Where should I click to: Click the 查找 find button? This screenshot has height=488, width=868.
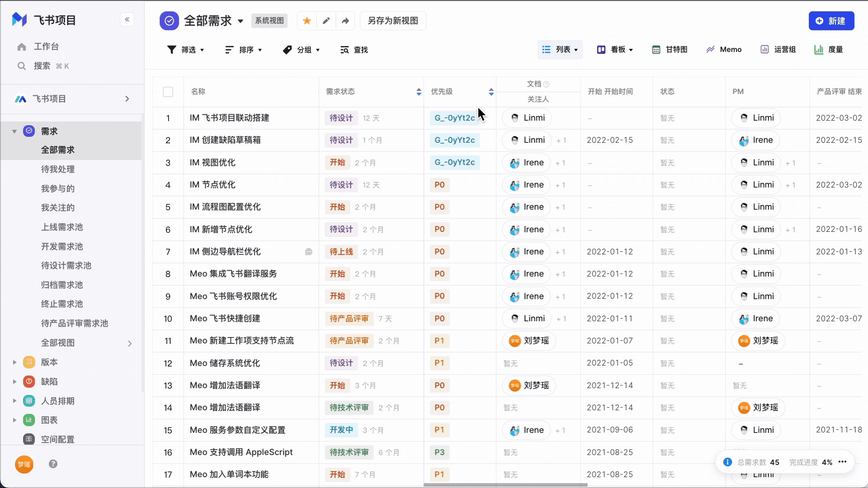[354, 50]
